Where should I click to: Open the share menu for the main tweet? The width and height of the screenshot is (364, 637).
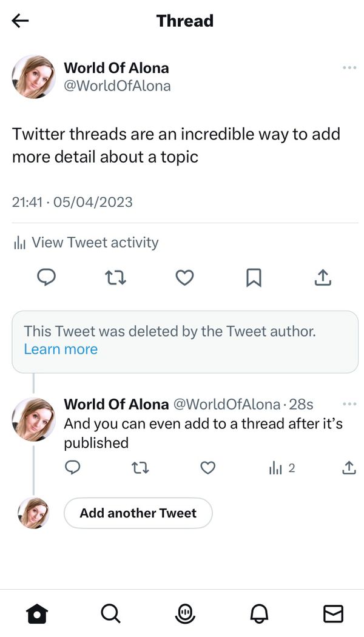[x=323, y=278]
